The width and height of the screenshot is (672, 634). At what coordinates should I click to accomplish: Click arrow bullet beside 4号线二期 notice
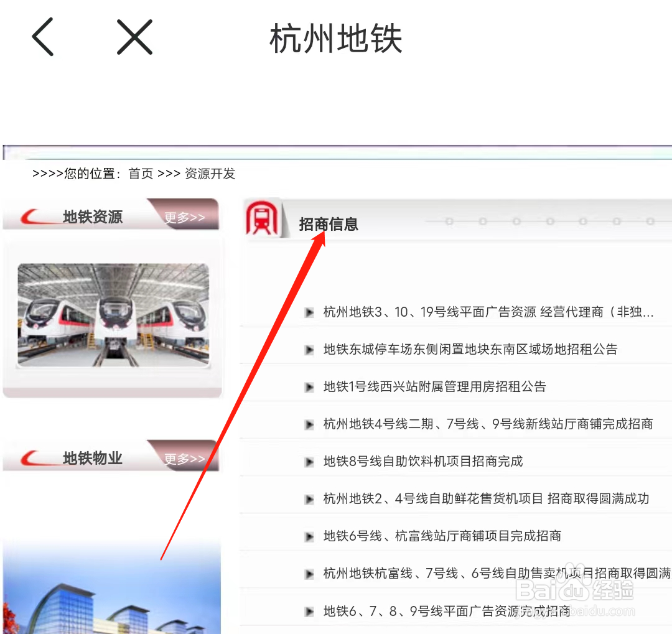click(309, 424)
